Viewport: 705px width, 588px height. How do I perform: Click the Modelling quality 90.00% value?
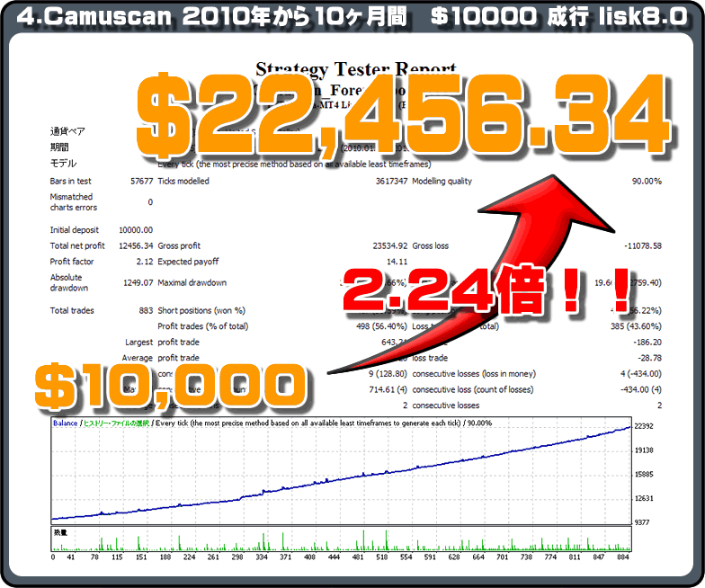point(646,181)
